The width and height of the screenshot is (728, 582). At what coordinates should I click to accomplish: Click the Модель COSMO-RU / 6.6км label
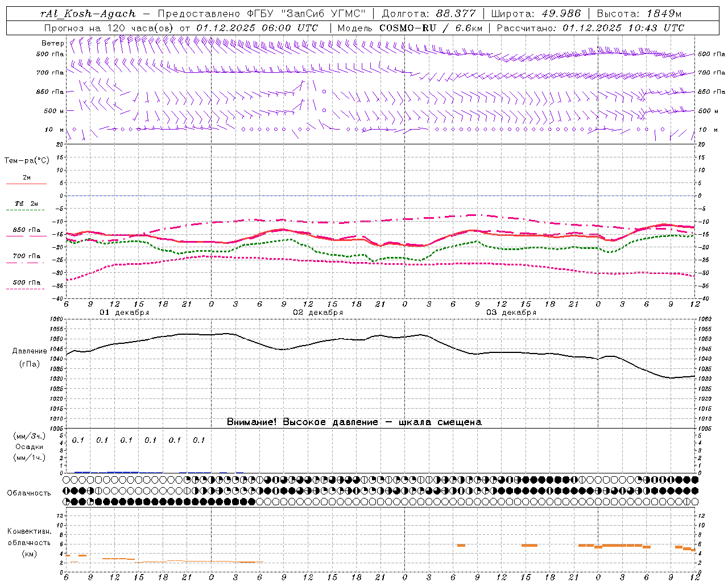tap(409, 28)
